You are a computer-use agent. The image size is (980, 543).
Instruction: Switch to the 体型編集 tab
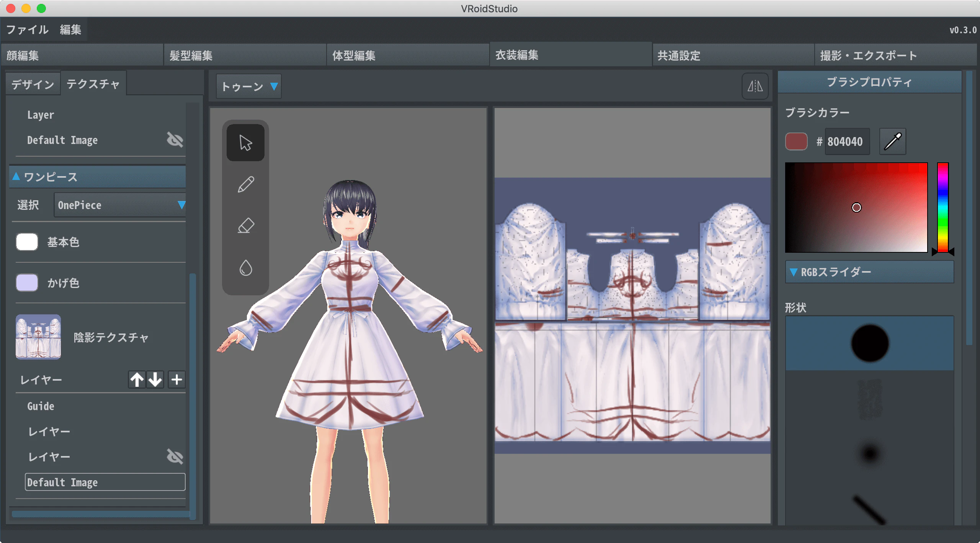408,56
